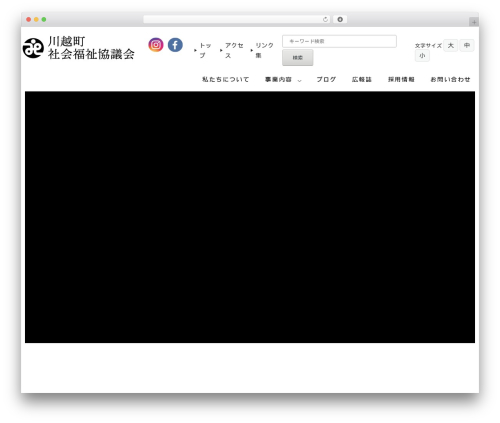Viewport: 500px width, 423px height.
Task: Set text size to 中
Action: click(467, 45)
